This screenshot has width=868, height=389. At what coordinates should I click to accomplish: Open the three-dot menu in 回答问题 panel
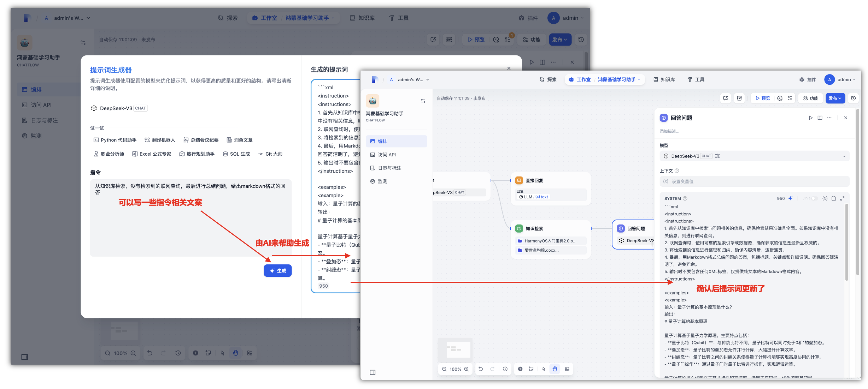(x=829, y=118)
